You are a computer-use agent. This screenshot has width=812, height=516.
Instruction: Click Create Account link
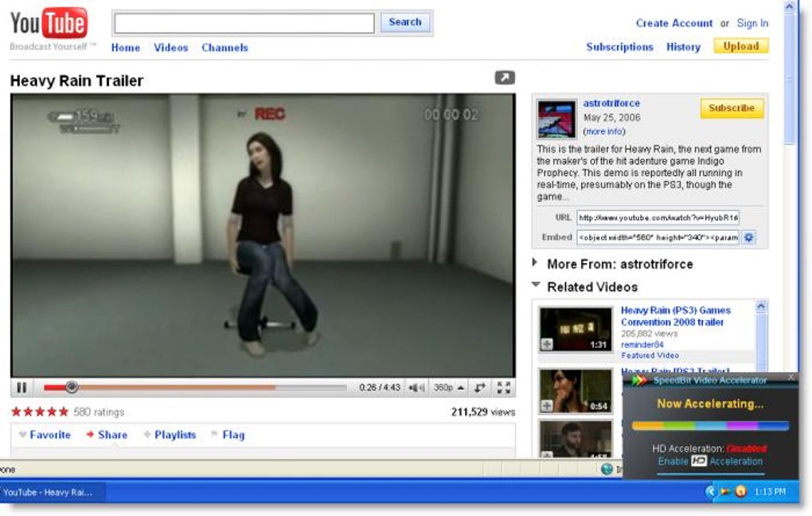pyautogui.click(x=674, y=23)
